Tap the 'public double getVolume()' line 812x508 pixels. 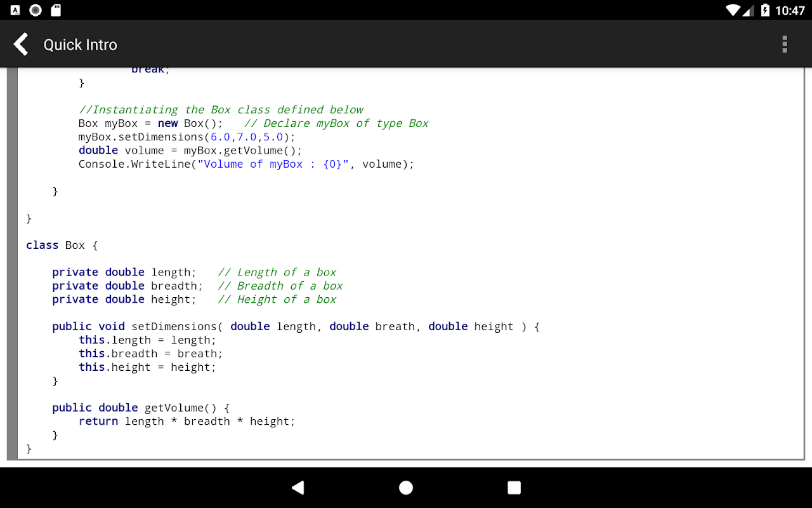pyautogui.click(x=141, y=408)
